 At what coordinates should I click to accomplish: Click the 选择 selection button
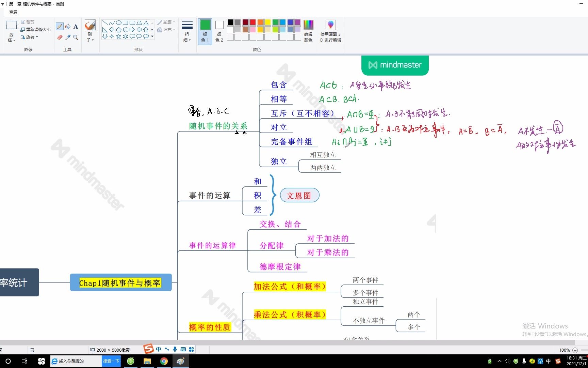tap(11, 32)
